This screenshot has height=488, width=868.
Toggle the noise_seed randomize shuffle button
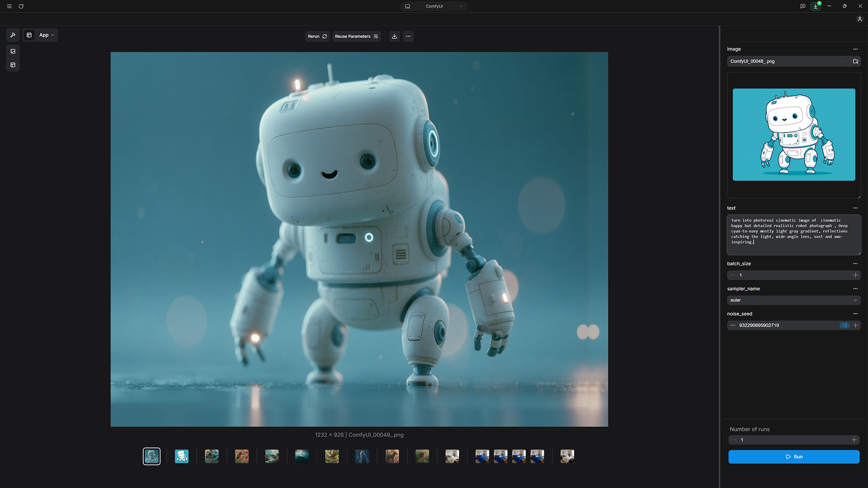tap(844, 325)
